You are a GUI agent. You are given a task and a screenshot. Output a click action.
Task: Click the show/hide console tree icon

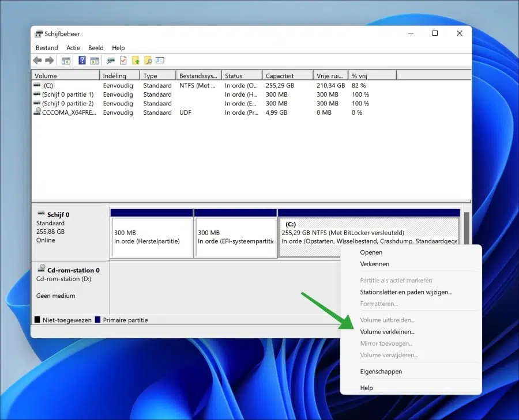click(66, 60)
